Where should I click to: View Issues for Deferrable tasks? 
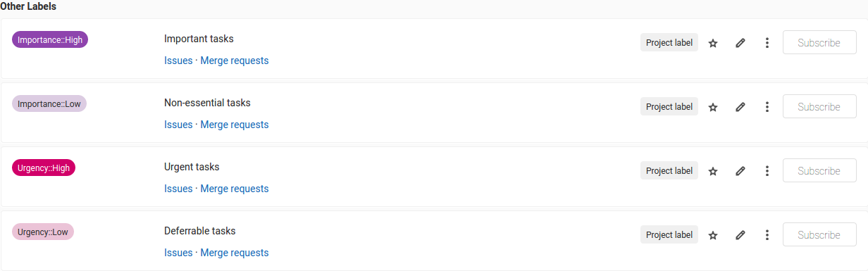tap(178, 253)
